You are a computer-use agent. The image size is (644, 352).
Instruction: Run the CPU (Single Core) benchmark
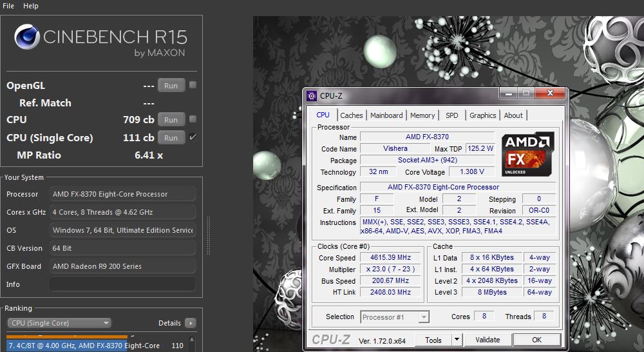[171, 138]
